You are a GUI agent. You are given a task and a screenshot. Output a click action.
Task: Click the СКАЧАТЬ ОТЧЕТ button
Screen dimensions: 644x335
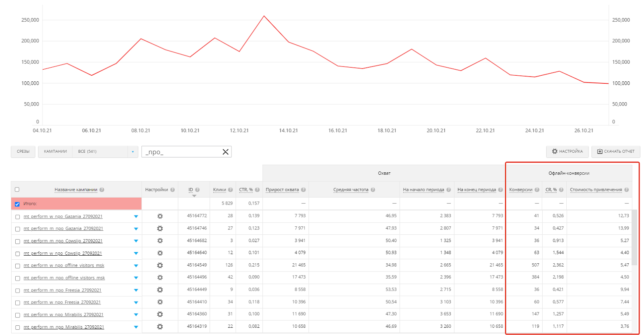(615, 151)
